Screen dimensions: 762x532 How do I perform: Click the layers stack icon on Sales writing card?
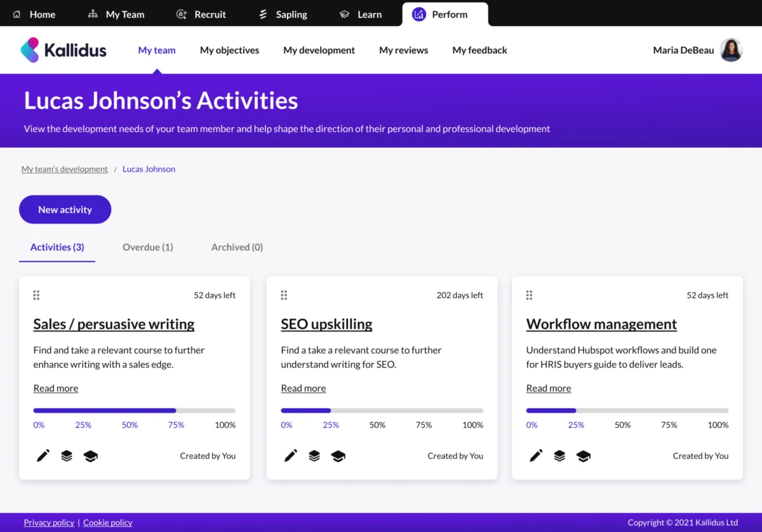point(67,456)
